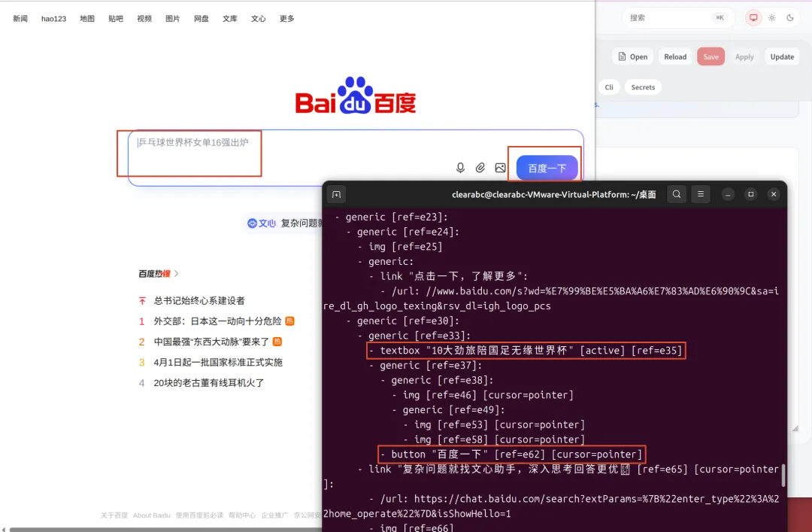Viewport: 812px width, 532px height.
Task: Open hao123 in Baidu top navigation
Action: [x=54, y=19]
